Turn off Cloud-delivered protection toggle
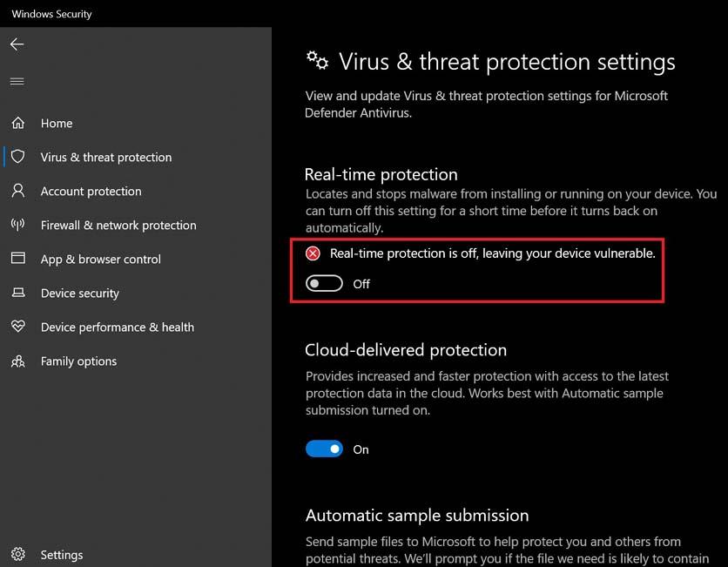The width and height of the screenshot is (728, 567). (x=324, y=449)
